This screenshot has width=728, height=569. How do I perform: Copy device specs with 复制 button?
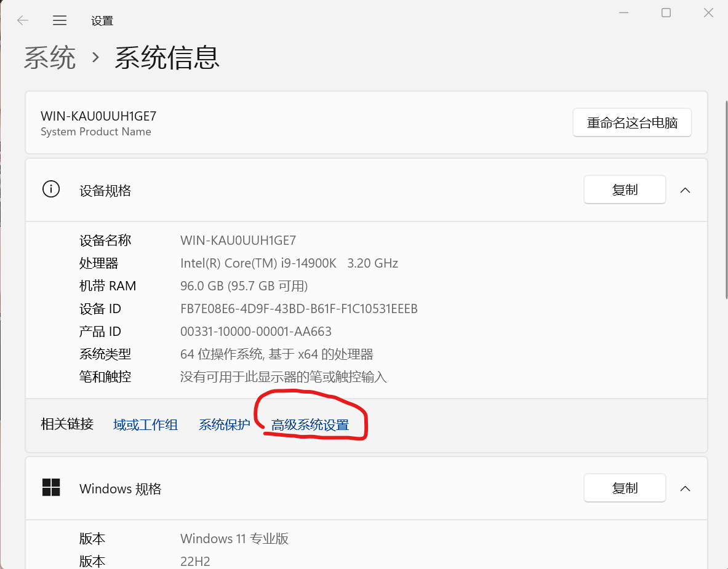click(x=625, y=189)
